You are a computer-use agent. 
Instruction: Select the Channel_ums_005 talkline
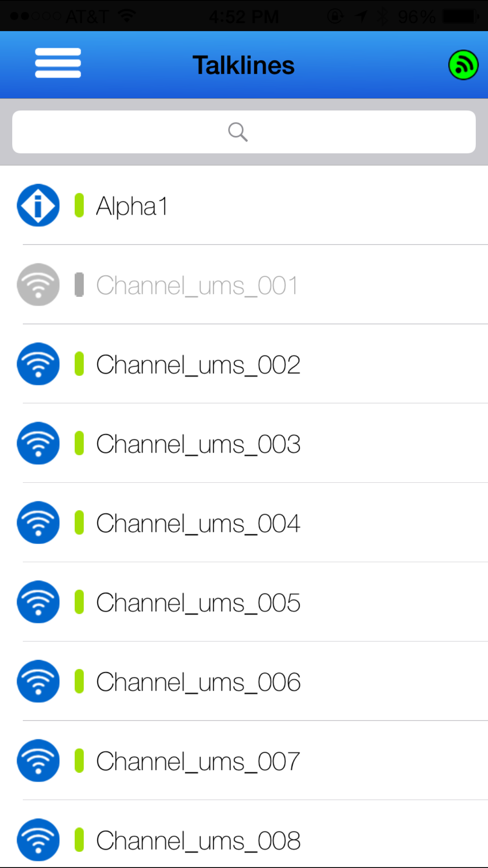(244, 602)
